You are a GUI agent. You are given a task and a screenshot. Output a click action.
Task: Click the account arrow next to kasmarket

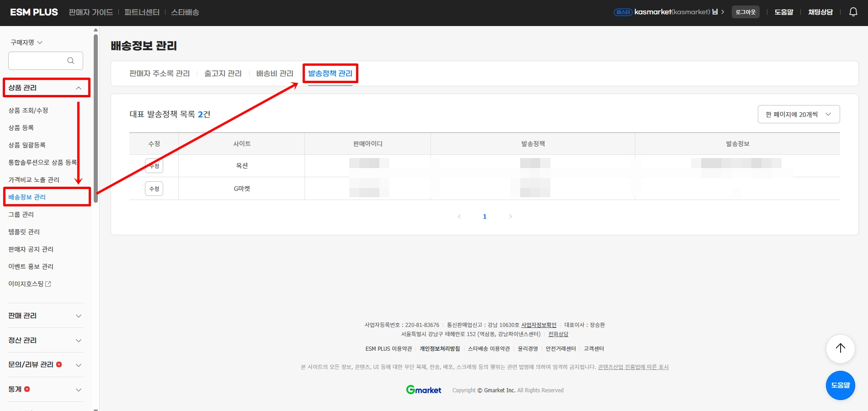click(x=723, y=12)
